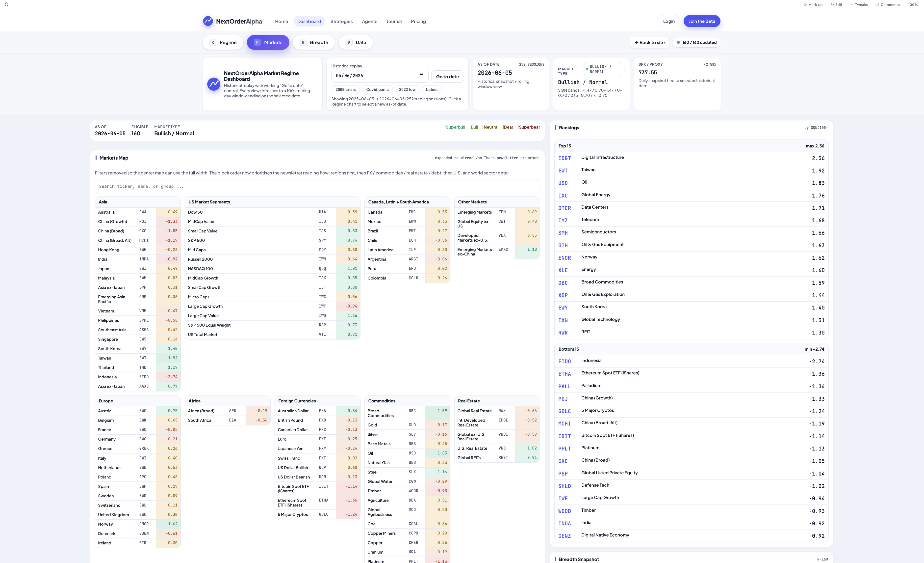This screenshot has height=563, width=924.
Task: Click the XLE ticker in Top 15
Action: click(x=563, y=270)
